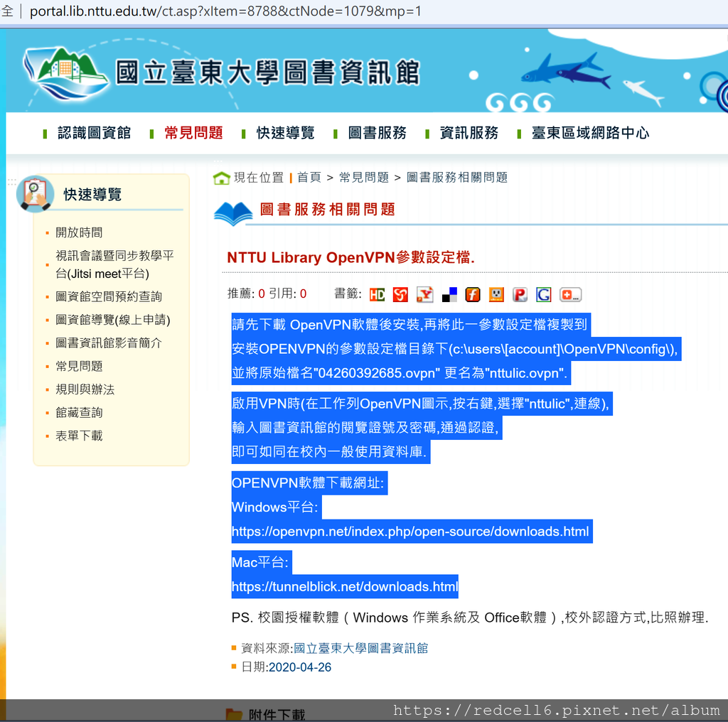The width and height of the screenshot is (728, 722).
Task: Open the 臺東區域網路中心 menu
Action: pos(591,133)
